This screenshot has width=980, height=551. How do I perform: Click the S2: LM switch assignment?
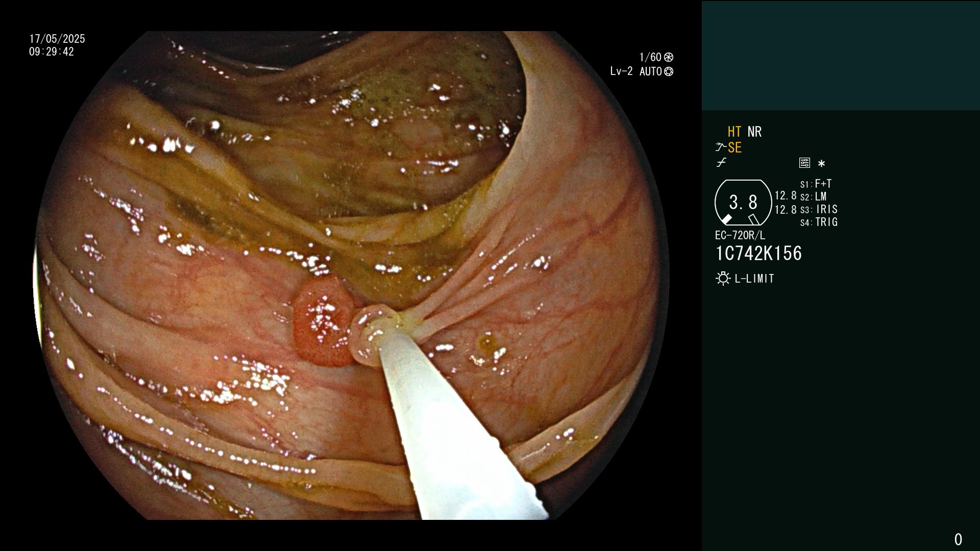pyautogui.click(x=813, y=196)
